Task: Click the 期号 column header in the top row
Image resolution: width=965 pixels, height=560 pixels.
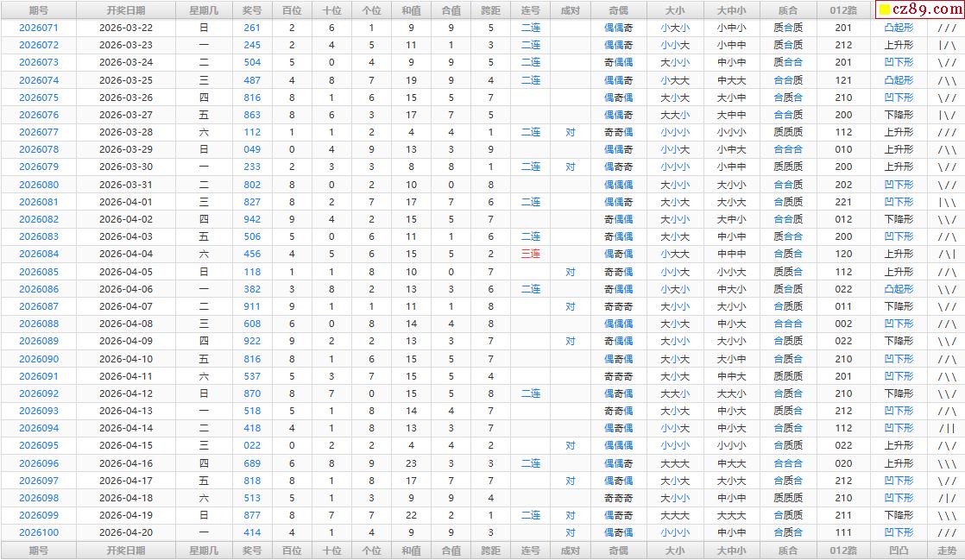Action: 39,10
